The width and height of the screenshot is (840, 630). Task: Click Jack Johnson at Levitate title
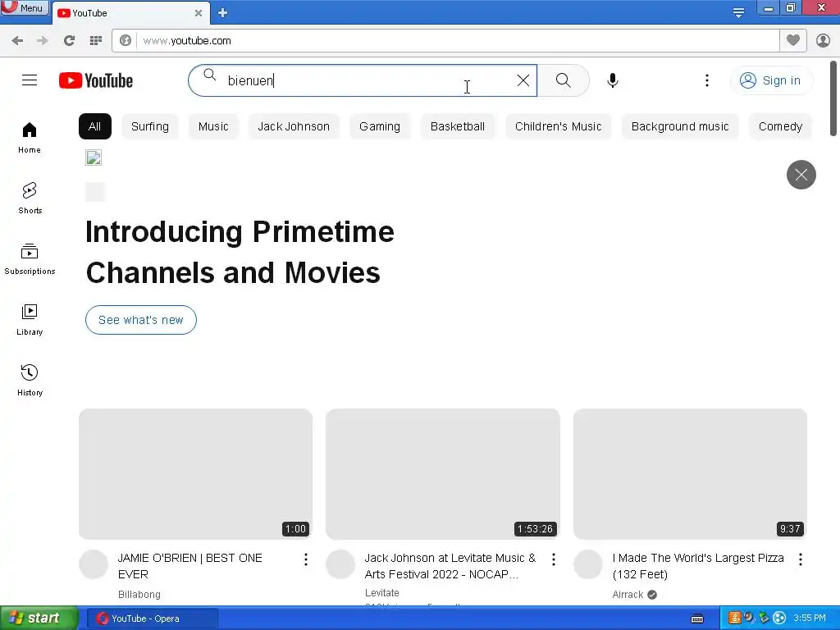coord(450,566)
